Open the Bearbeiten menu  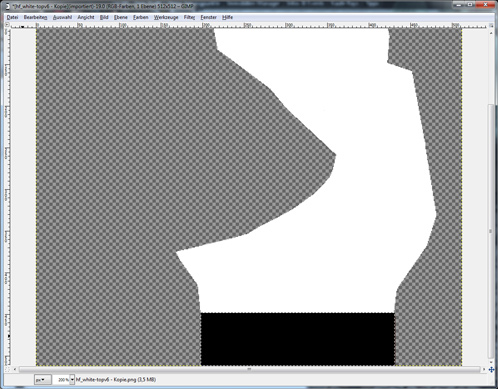(x=35, y=17)
